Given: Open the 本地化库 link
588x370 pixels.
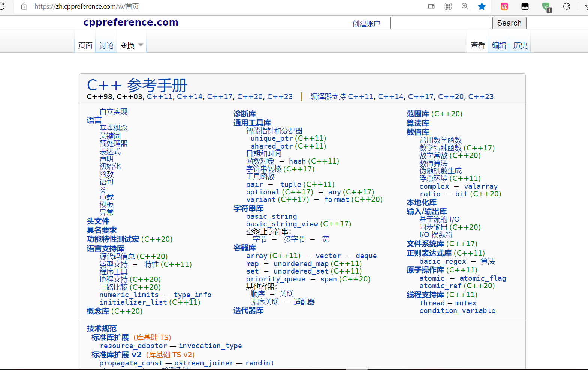Looking at the screenshot, I should (x=422, y=202).
